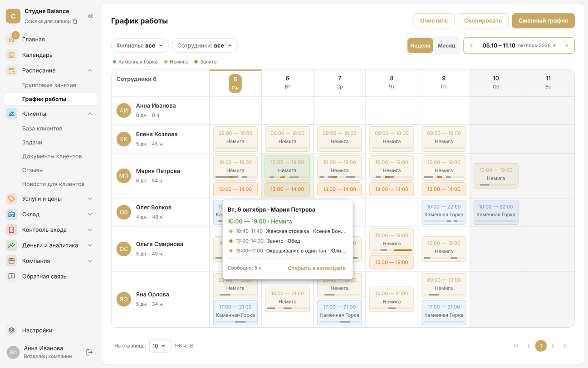
Task: Switch view to Неделя
Action: 420,45
